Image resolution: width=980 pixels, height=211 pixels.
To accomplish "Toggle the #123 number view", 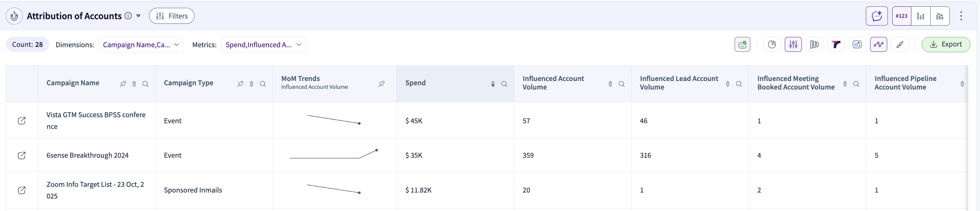I will pos(901,16).
